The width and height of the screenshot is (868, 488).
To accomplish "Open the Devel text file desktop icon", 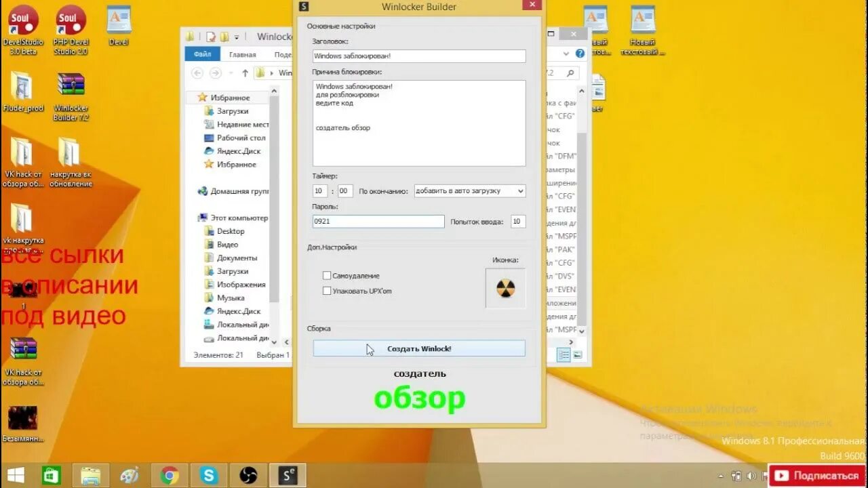I will click(x=119, y=26).
